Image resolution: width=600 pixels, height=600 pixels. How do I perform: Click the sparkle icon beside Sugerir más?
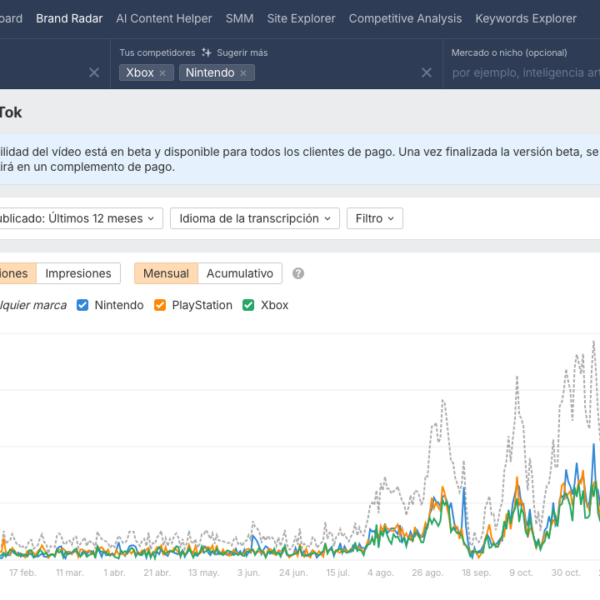pos(206,52)
